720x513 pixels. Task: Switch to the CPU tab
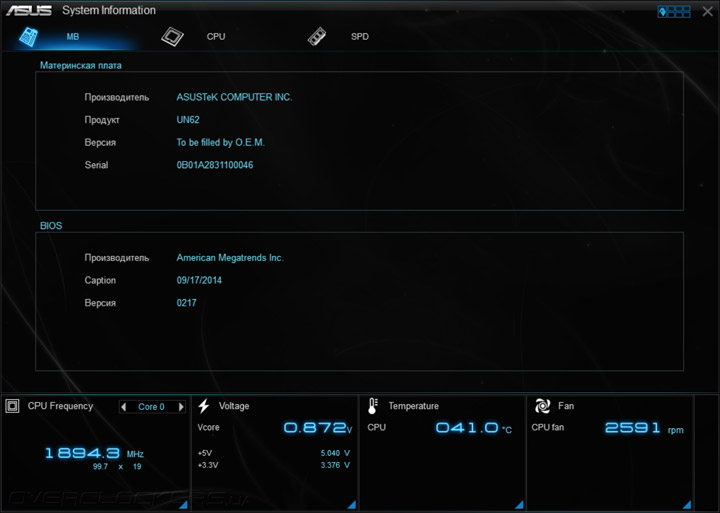[x=216, y=37]
